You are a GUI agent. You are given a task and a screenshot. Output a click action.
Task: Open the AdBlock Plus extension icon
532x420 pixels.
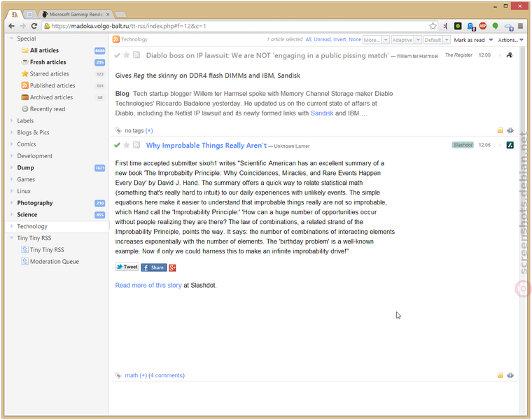(x=482, y=26)
